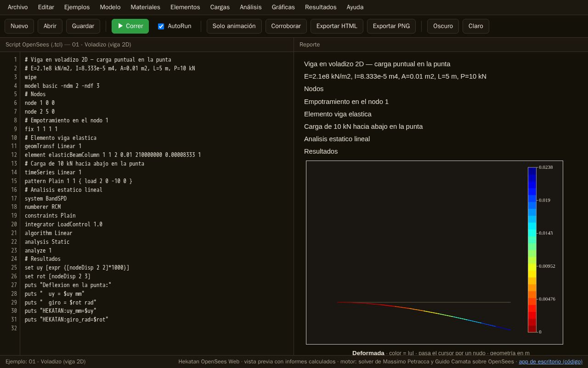Click the 'Ejemplo: 01 - Voladizo (viga 2D)' status text
Image resolution: width=588 pixels, height=368 pixels.
tap(45, 362)
